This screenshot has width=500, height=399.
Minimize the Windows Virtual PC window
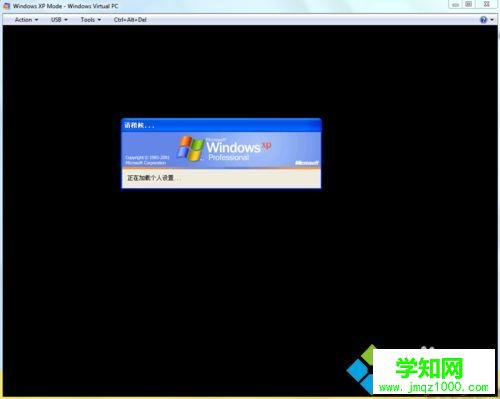pyautogui.click(x=455, y=5)
